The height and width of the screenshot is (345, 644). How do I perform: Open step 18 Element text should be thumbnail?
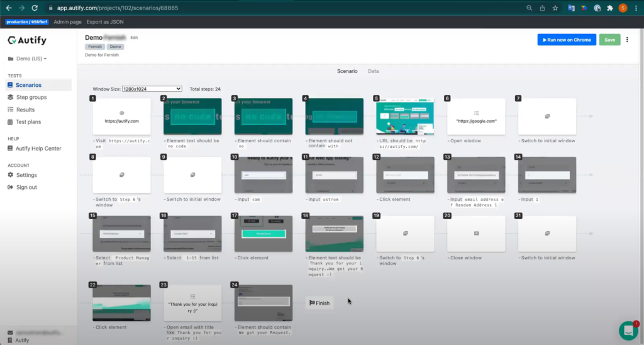pyautogui.click(x=335, y=234)
